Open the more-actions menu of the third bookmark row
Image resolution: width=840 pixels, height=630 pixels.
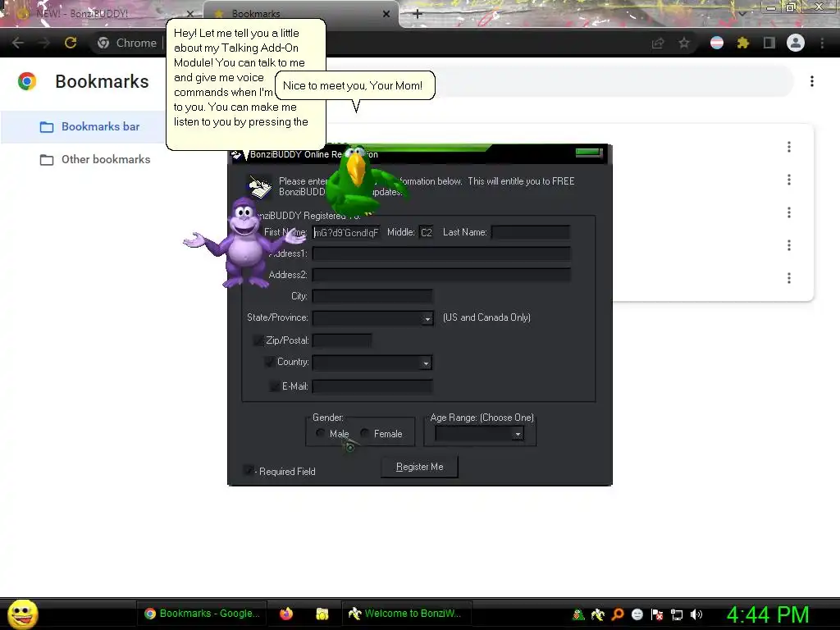(789, 212)
